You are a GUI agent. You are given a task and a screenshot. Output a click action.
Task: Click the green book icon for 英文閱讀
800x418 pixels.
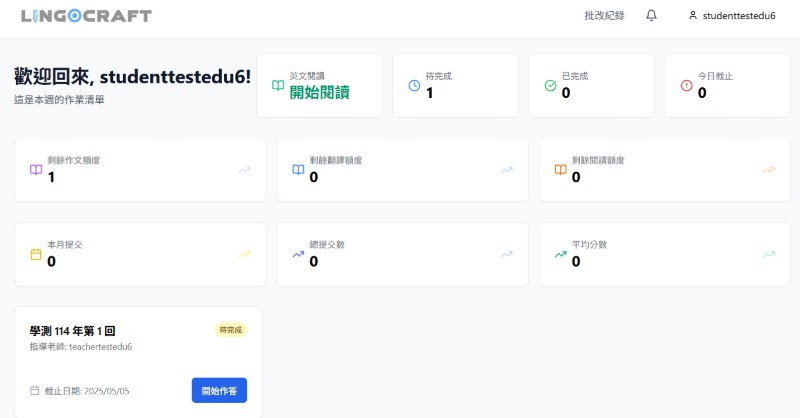click(278, 86)
